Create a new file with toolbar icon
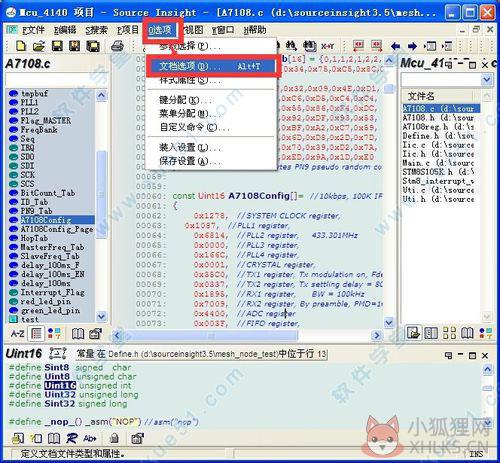The width and height of the screenshot is (500, 463). (x=21, y=46)
